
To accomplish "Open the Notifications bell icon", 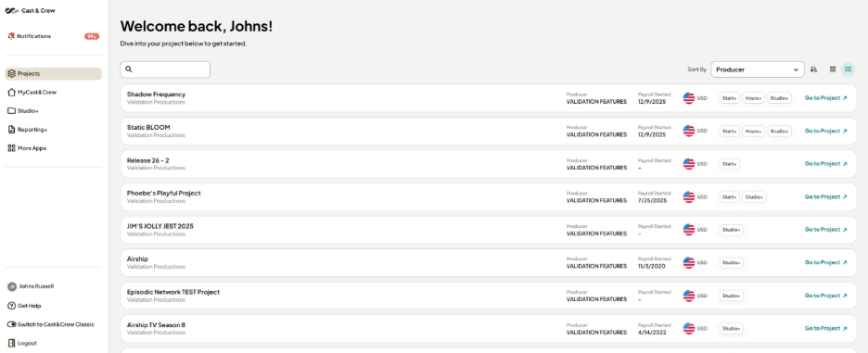I will pos(11,36).
